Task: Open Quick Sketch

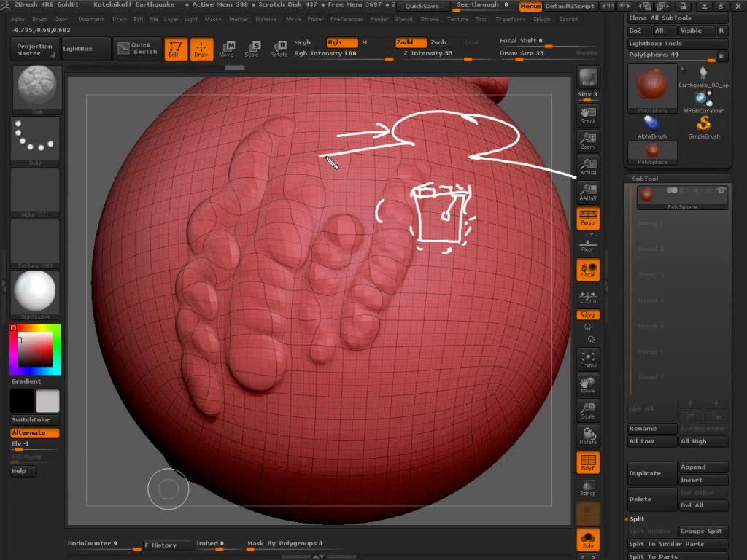Action: click(x=137, y=49)
